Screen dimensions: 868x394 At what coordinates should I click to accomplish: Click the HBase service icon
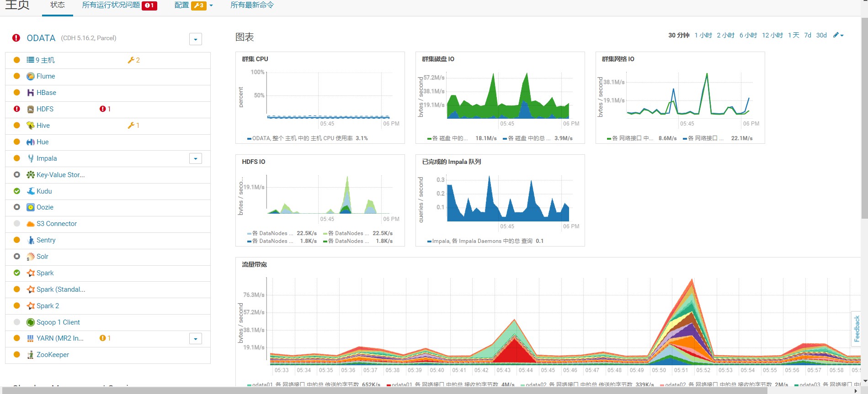pyautogui.click(x=31, y=93)
